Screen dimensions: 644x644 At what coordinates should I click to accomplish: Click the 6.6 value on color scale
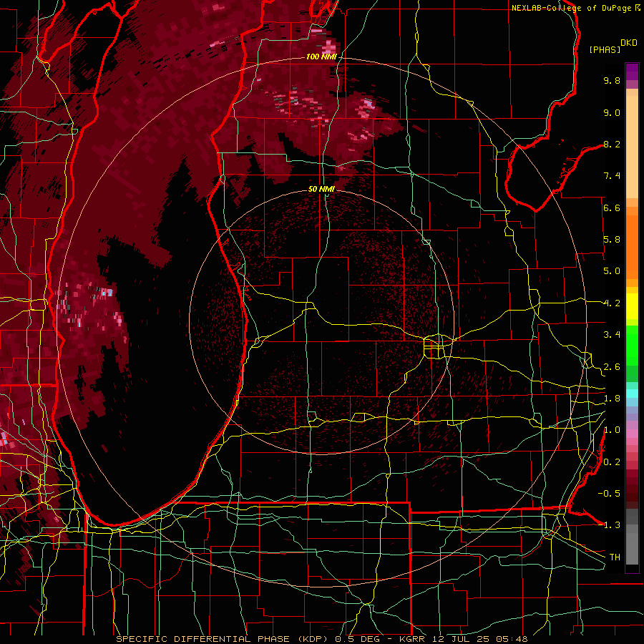(612, 208)
